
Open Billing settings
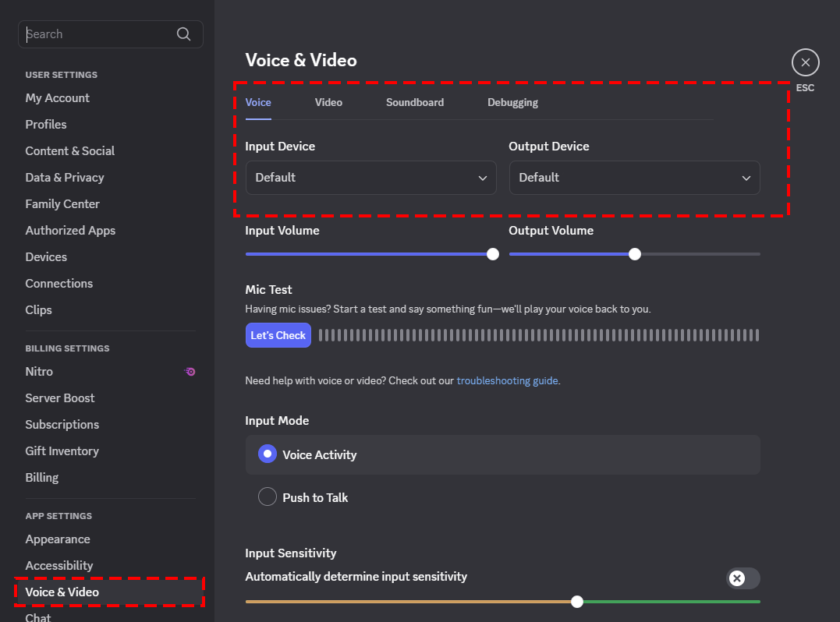pos(42,478)
